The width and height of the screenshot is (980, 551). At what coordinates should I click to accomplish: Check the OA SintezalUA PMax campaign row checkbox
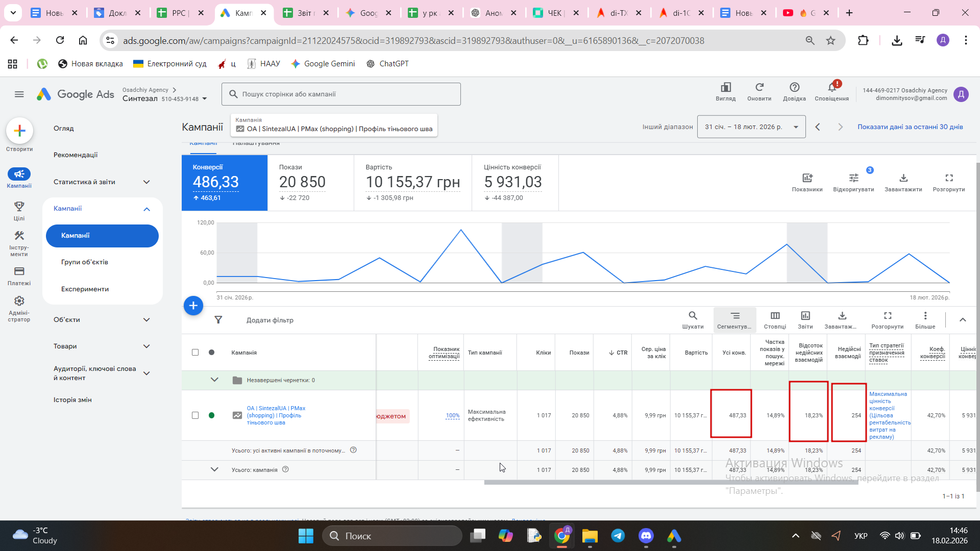pos(195,415)
